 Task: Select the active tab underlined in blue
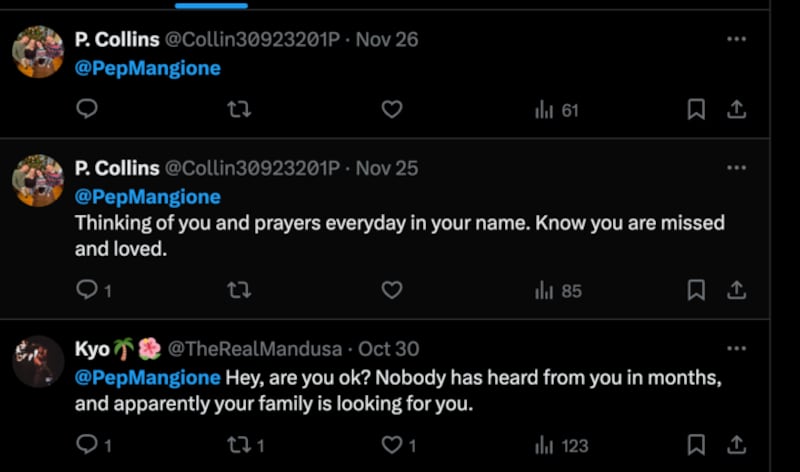(x=211, y=4)
